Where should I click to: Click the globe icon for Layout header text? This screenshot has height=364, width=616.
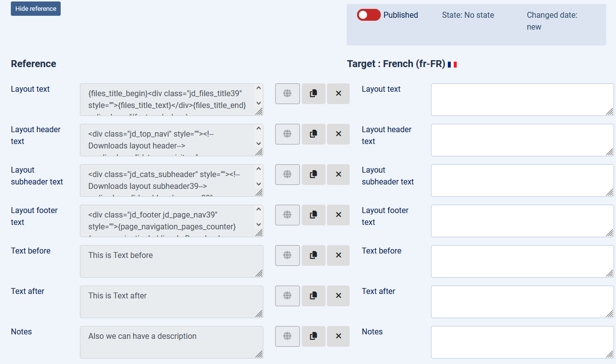[288, 134]
